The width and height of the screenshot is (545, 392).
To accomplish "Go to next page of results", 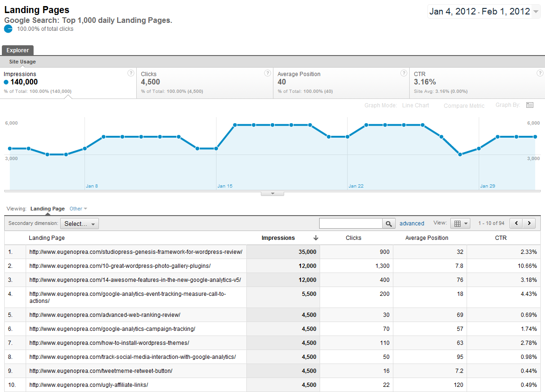I will 529,224.
